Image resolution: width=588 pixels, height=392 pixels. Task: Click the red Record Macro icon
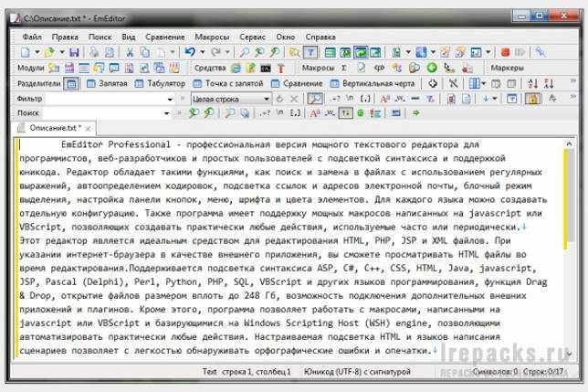(x=505, y=52)
